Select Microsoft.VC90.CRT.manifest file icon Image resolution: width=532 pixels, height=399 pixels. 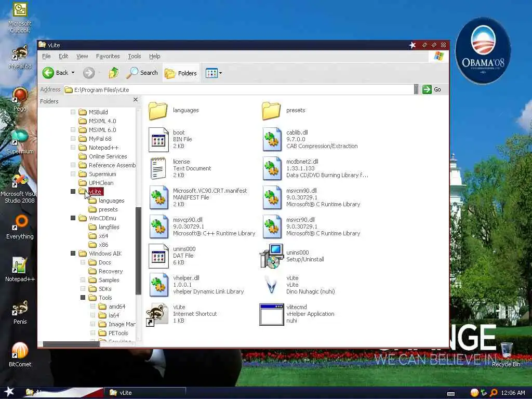pyautogui.click(x=158, y=197)
